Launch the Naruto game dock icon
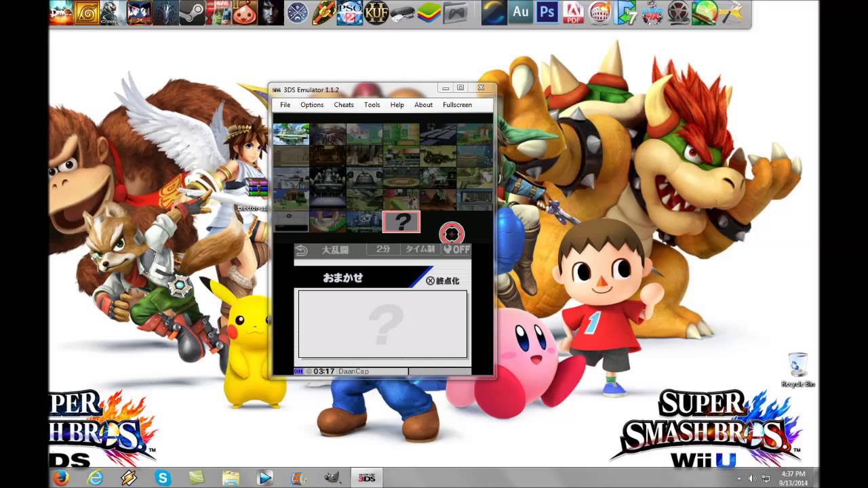 pos(87,13)
